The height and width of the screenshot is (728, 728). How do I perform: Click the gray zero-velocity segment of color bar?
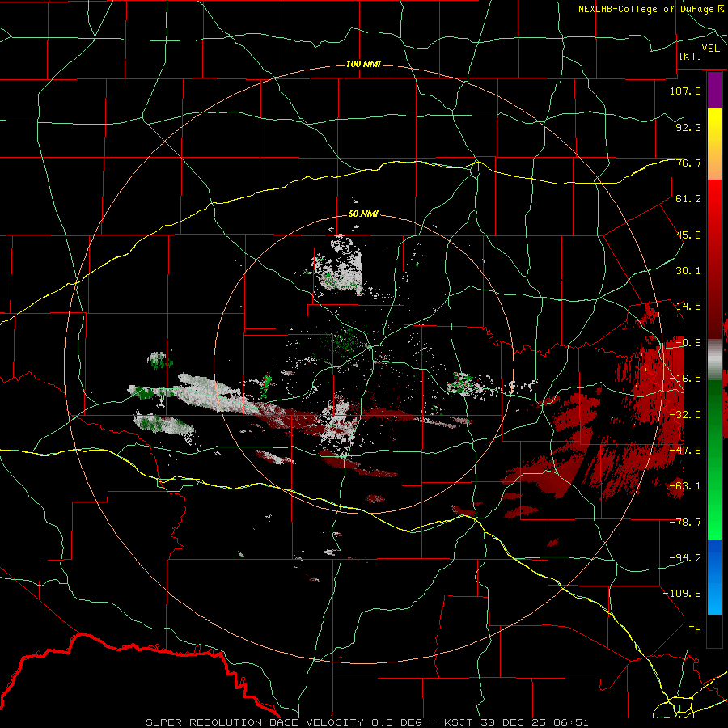[714, 360]
